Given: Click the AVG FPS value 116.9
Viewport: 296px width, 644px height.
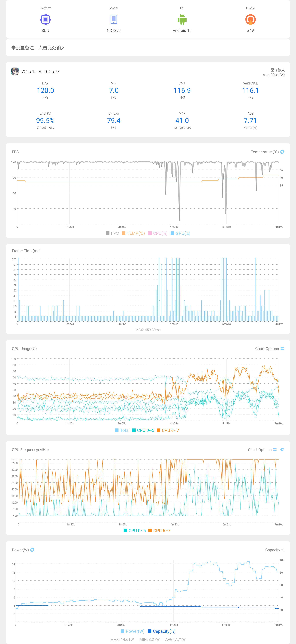Looking at the screenshot, I should (182, 91).
